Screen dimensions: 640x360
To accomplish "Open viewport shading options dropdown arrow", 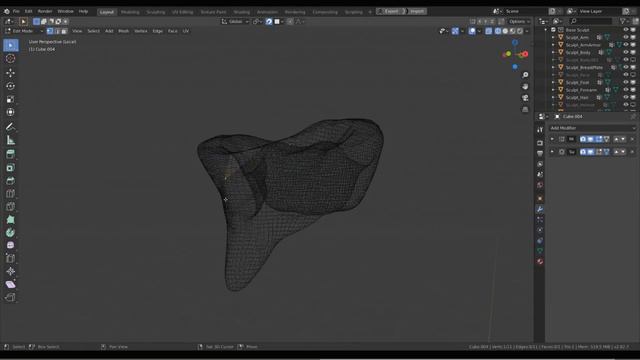I will [527, 31].
